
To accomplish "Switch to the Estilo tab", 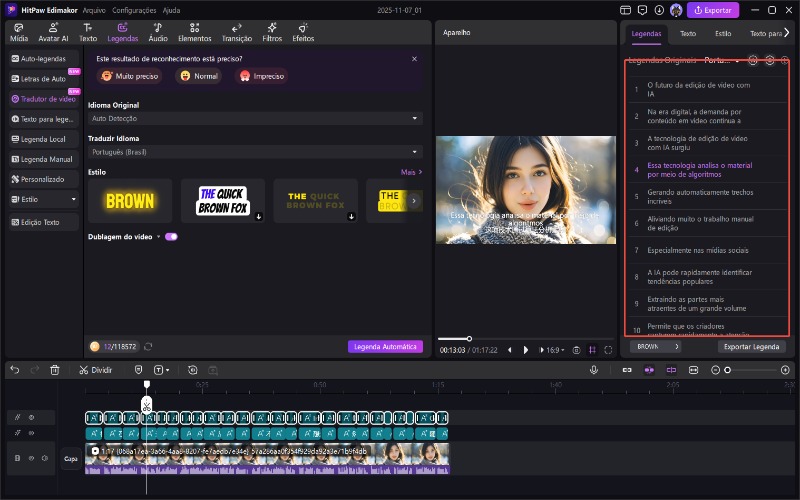I will (723, 33).
